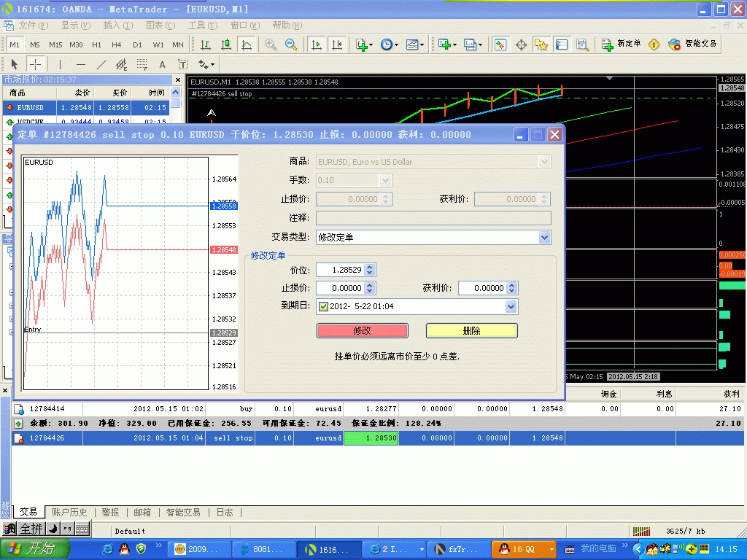Switch to the Account History (账户历史) tab

pyautogui.click(x=69, y=513)
